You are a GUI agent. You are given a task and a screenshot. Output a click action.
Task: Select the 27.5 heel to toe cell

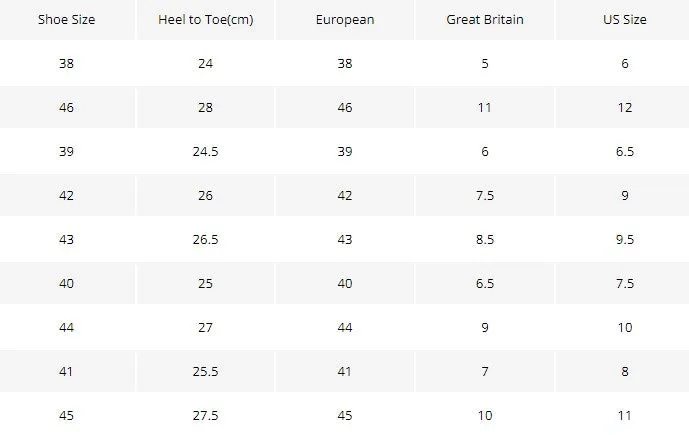(205, 416)
